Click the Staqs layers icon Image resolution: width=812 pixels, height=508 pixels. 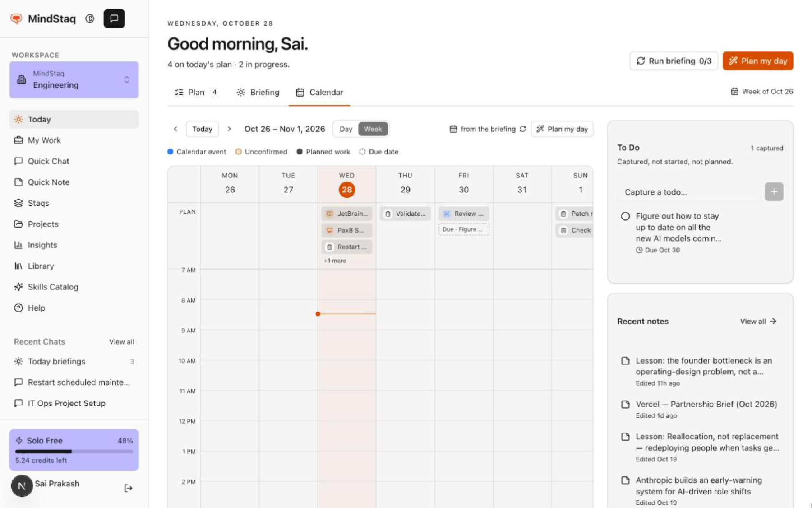pyautogui.click(x=18, y=203)
